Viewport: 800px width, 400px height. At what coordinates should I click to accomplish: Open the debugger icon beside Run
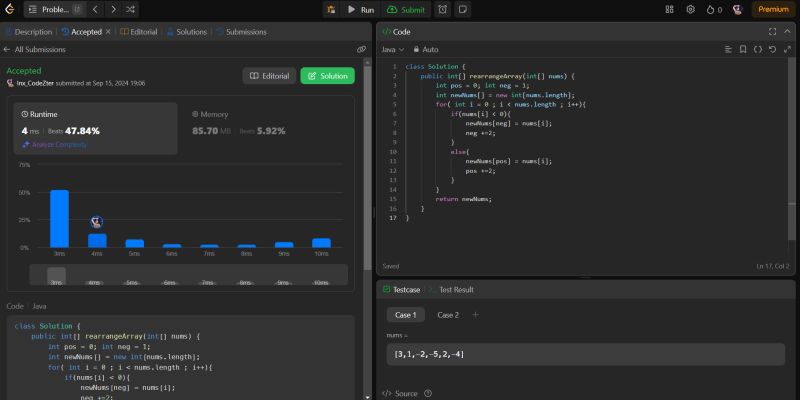pyautogui.click(x=332, y=9)
